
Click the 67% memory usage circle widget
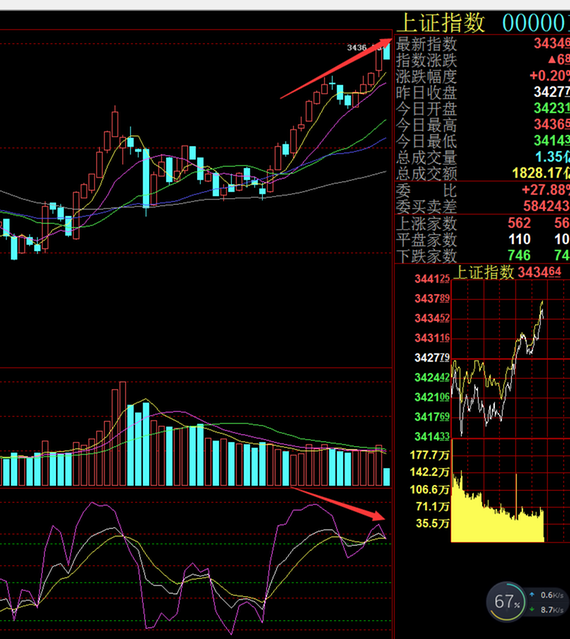pos(506,602)
